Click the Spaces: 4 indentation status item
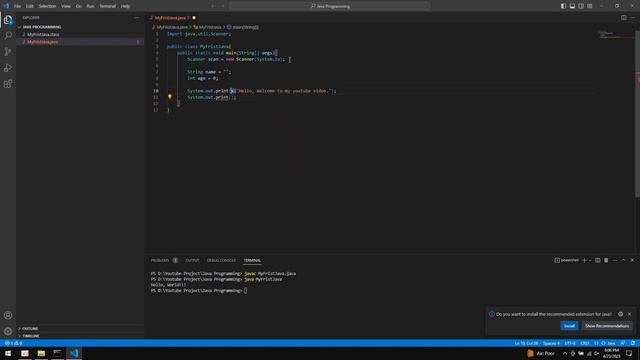This screenshot has width=640, height=360. click(x=551, y=343)
